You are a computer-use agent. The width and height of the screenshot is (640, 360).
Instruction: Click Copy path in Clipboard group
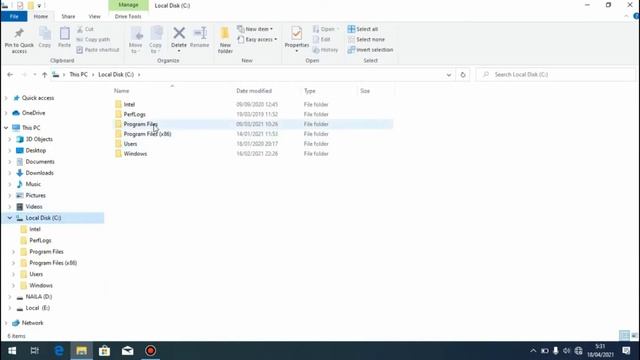click(93, 40)
